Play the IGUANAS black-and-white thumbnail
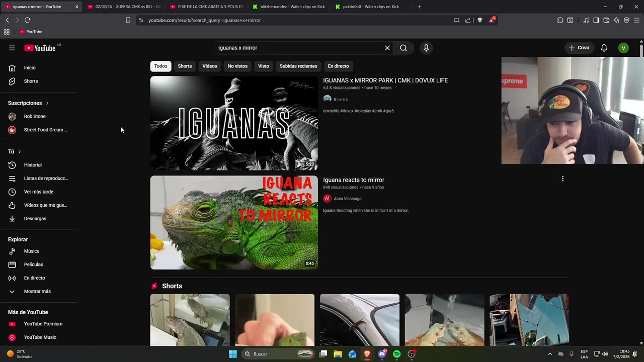The image size is (644, 362). [234, 123]
